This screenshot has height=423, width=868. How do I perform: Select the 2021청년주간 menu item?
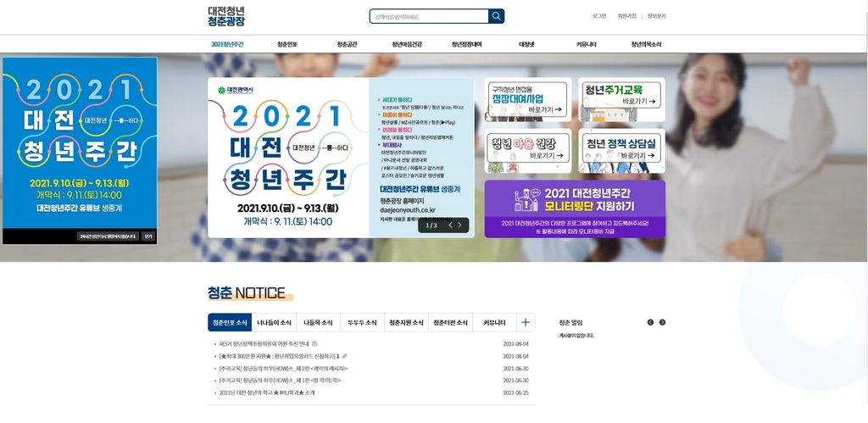pyautogui.click(x=227, y=44)
